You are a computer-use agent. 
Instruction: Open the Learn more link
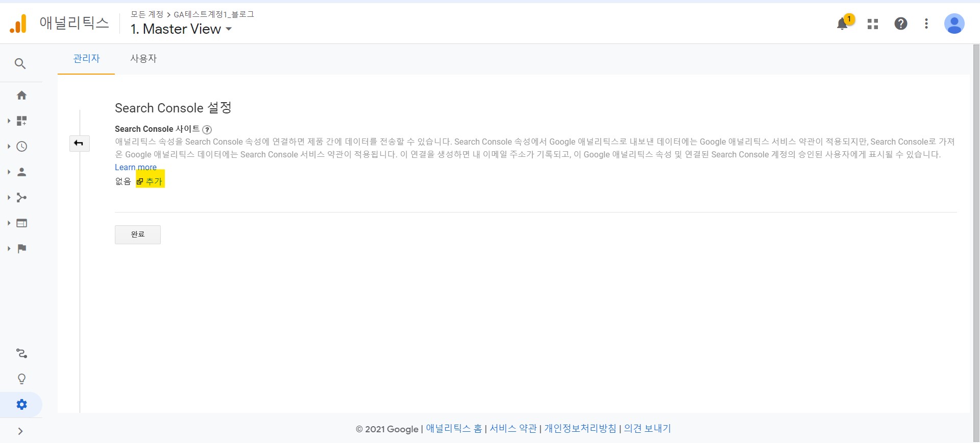pos(136,167)
